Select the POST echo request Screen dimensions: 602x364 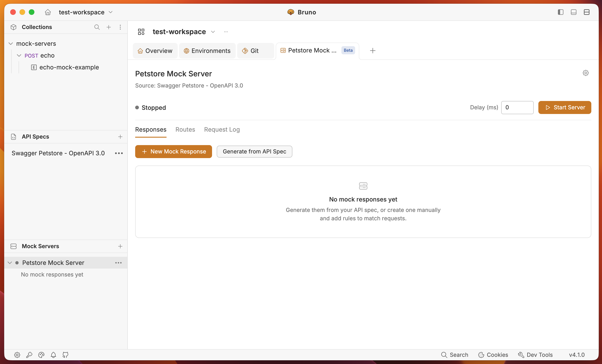click(x=39, y=55)
